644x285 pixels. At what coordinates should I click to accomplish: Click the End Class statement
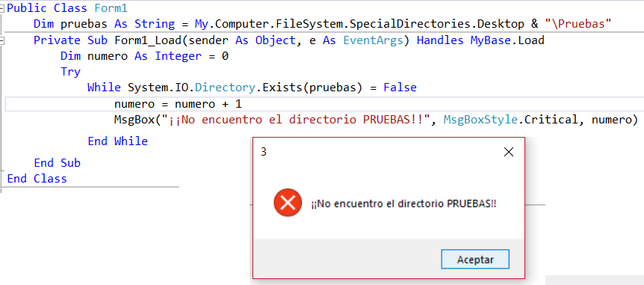pyautogui.click(x=37, y=179)
